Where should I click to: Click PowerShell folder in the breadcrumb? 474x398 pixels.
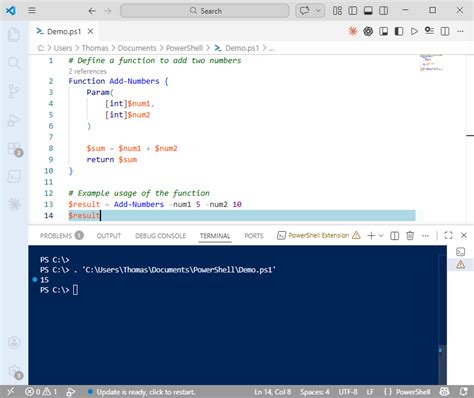tap(184, 48)
